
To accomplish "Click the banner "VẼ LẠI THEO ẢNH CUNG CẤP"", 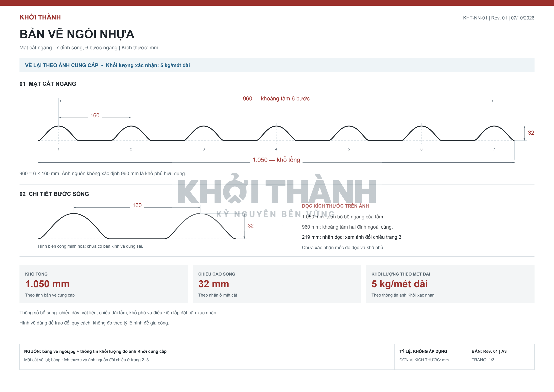I will pyautogui.click(x=61, y=65).
